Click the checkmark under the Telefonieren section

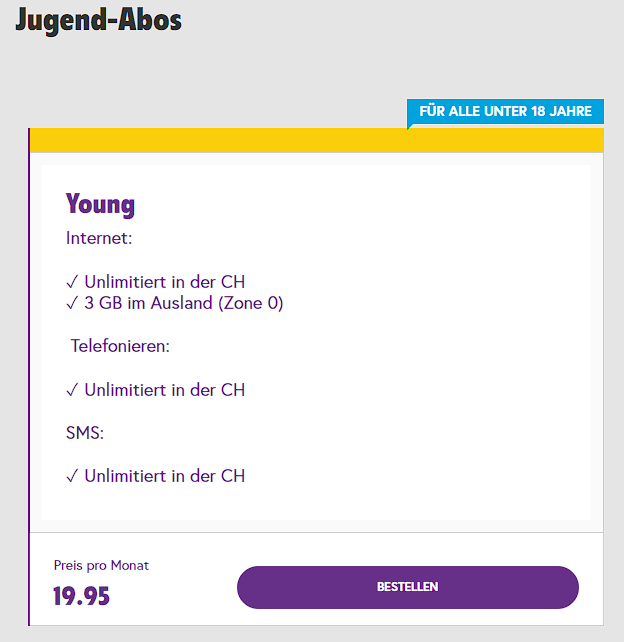pos(72,390)
